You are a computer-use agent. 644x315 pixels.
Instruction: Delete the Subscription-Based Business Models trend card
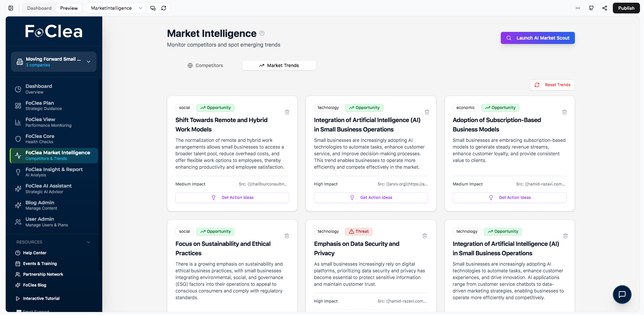[x=565, y=112]
